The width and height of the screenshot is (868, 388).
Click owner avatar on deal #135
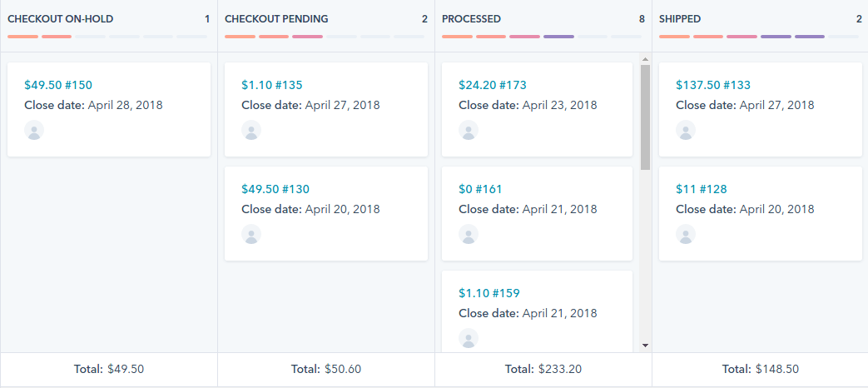coord(251,131)
